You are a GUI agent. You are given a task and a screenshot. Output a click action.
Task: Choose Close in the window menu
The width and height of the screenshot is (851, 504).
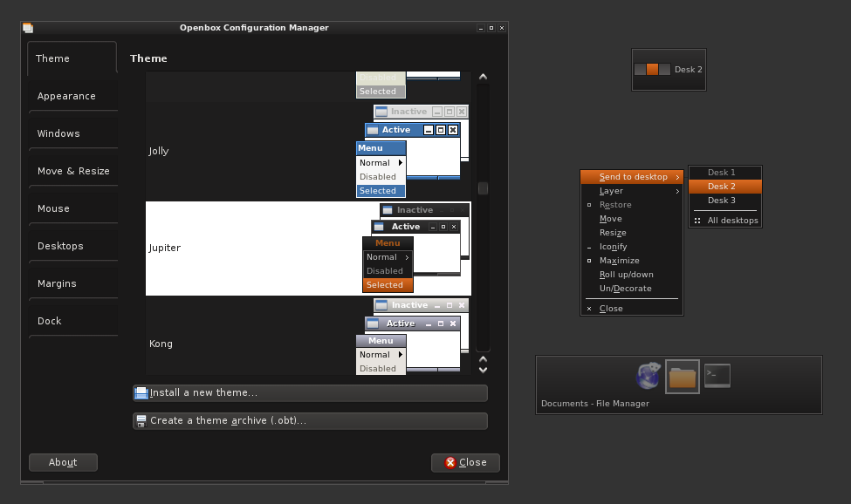[632, 309]
